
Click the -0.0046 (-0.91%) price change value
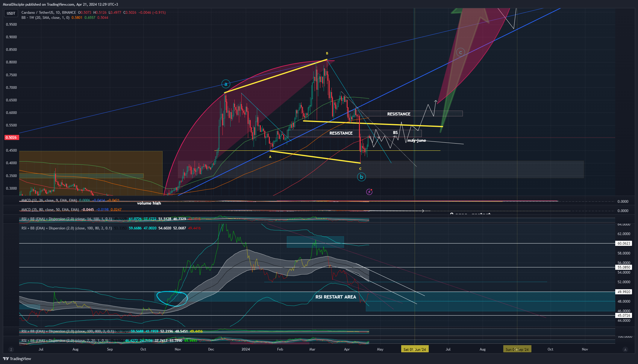tap(152, 13)
